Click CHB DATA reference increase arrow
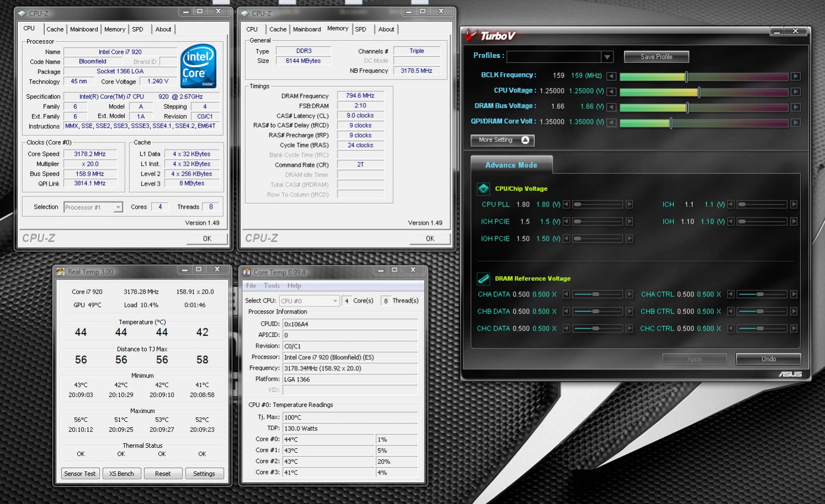The height and width of the screenshot is (504, 825). (629, 311)
